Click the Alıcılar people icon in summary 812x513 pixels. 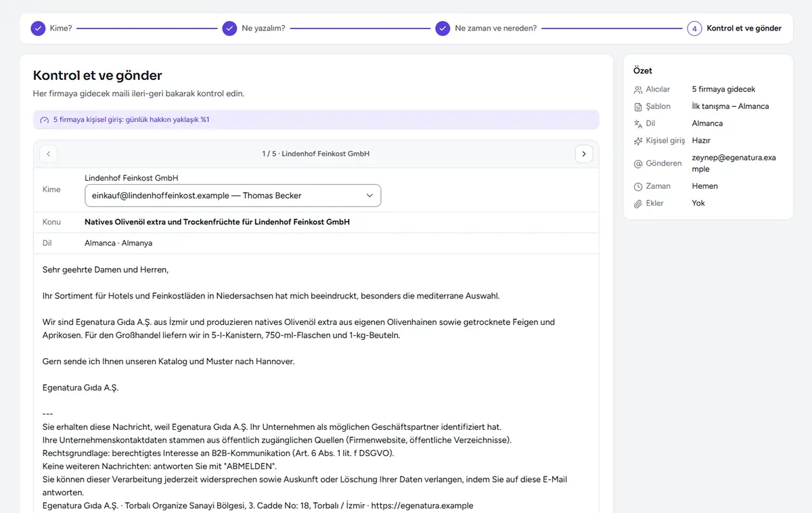pyautogui.click(x=637, y=89)
